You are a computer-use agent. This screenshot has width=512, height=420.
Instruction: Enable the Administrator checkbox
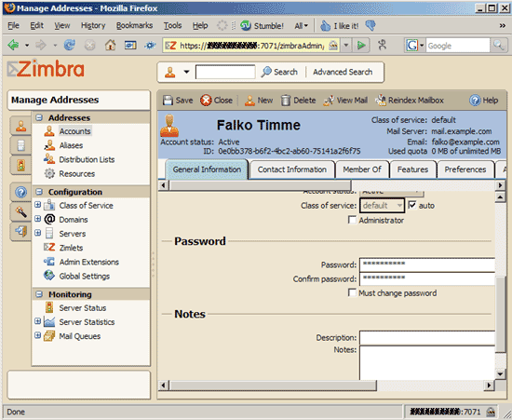coord(352,220)
